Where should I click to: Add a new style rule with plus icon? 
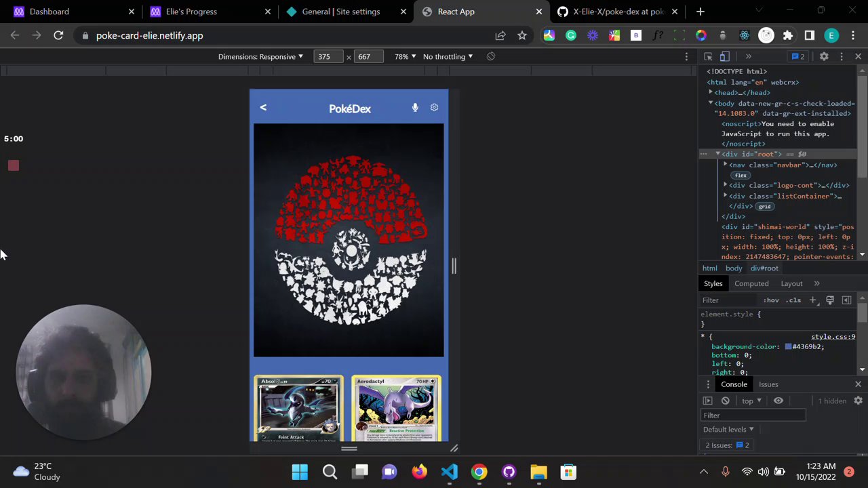pos(812,300)
